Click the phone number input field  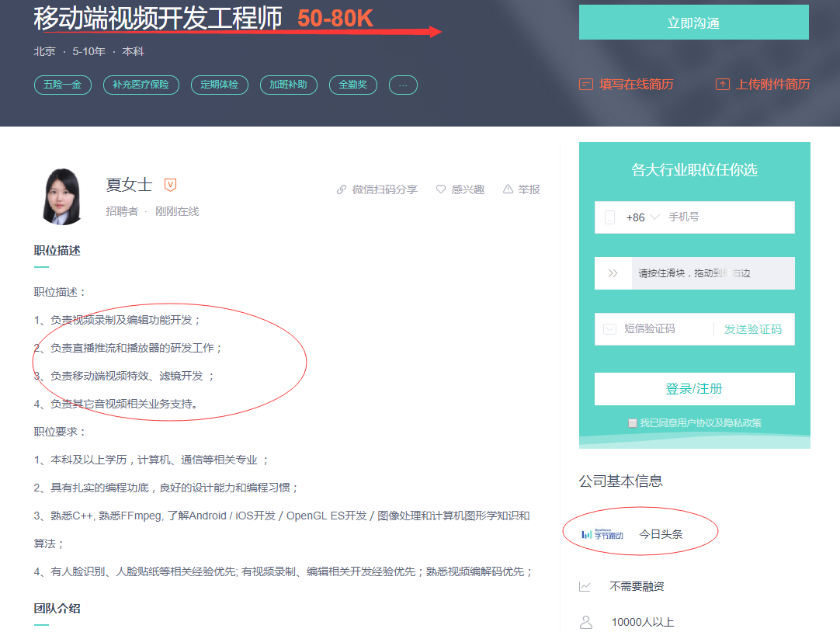[x=728, y=217]
